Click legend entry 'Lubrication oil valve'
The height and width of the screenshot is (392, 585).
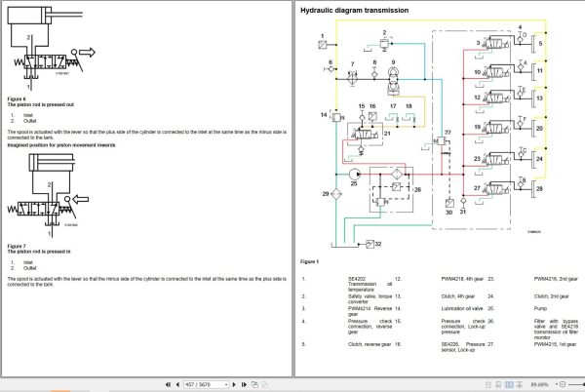tap(462, 308)
